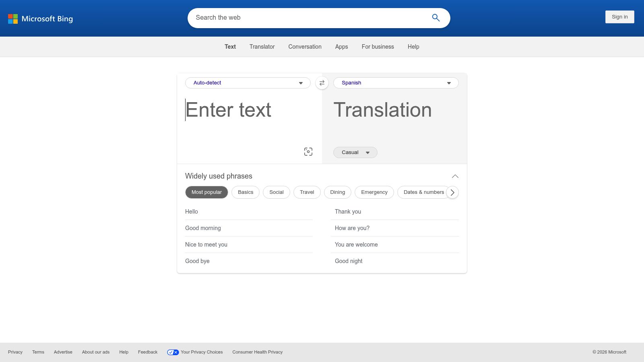Open image translation camera icon
The width and height of the screenshot is (644, 362).
(x=308, y=152)
